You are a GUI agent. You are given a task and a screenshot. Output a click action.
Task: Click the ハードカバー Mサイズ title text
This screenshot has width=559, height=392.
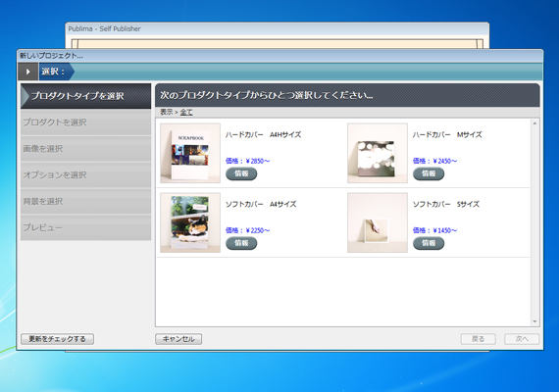[447, 134]
